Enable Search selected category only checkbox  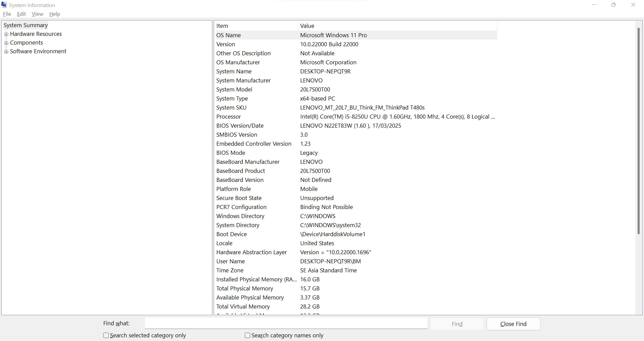click(106, 335)
